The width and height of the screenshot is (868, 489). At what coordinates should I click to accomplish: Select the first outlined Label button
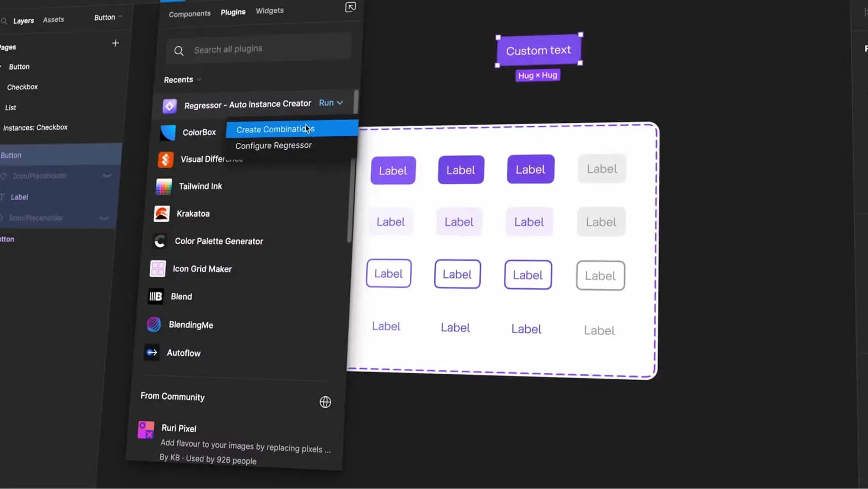(x=389, y=273)
